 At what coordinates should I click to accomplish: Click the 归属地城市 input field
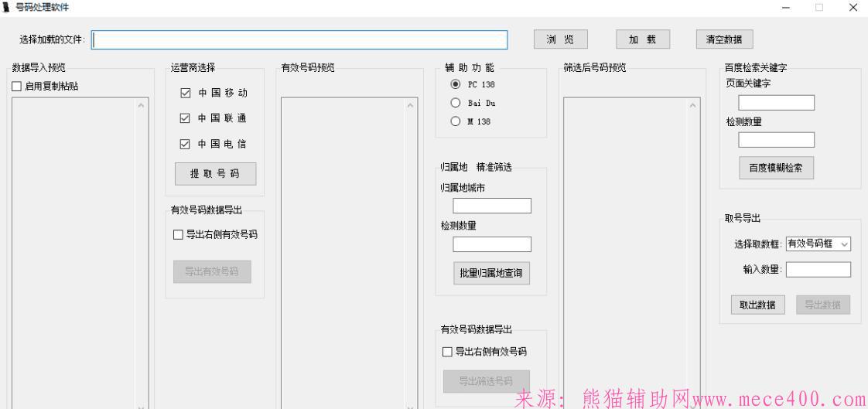point(492,206)
